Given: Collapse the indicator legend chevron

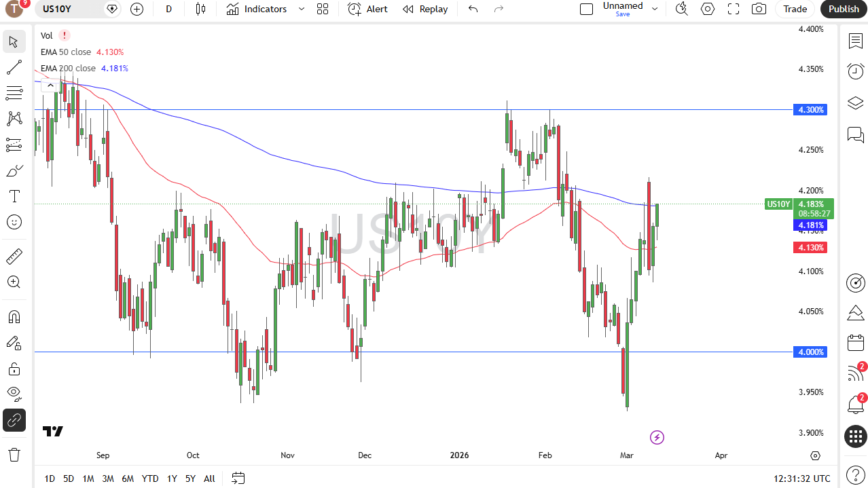Looking at the screenshot, I should click(x=50, y=86).
